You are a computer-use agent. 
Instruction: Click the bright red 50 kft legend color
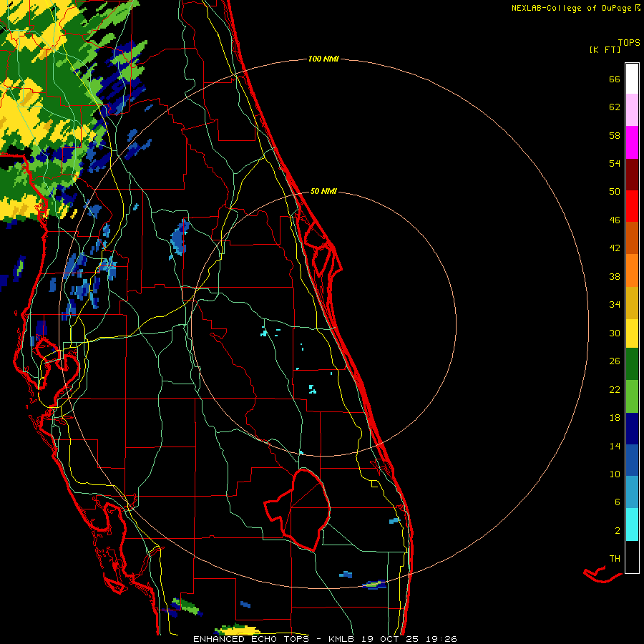(x=632, y=206)
